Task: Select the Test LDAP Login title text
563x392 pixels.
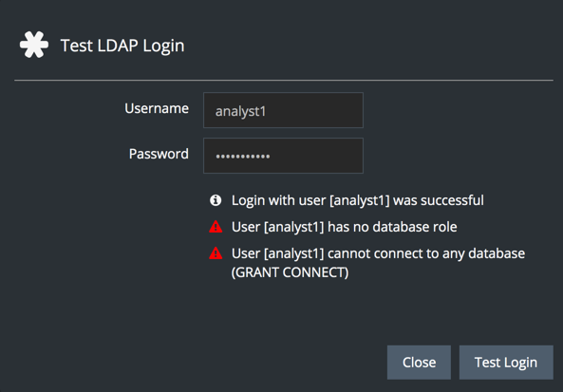Action: [x=122, y=46]
